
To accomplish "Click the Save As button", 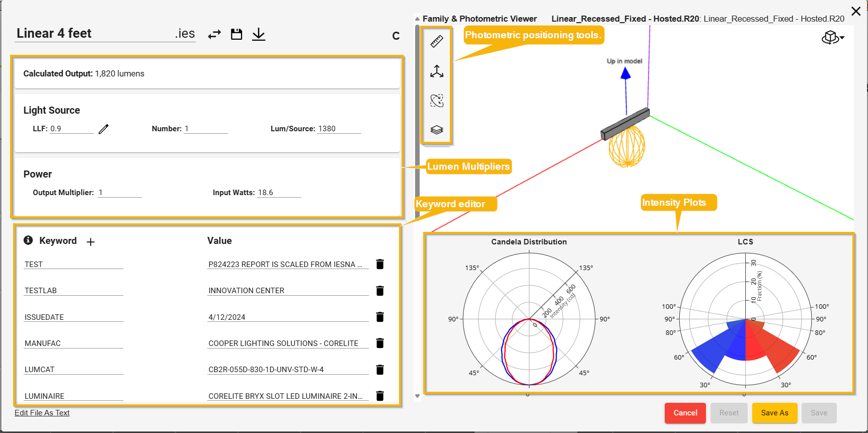I will point(775,413).
